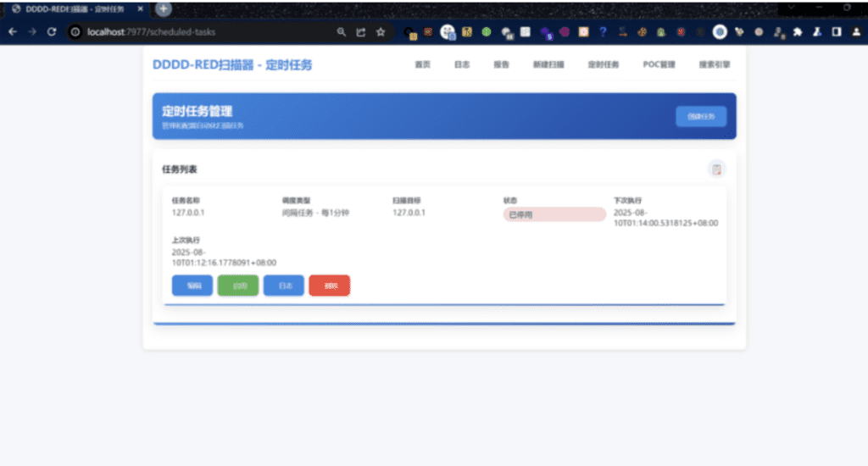
Task: Click the DDDD-RED扫描器 - 定时任务 title
Action: [x=232, y=64]
